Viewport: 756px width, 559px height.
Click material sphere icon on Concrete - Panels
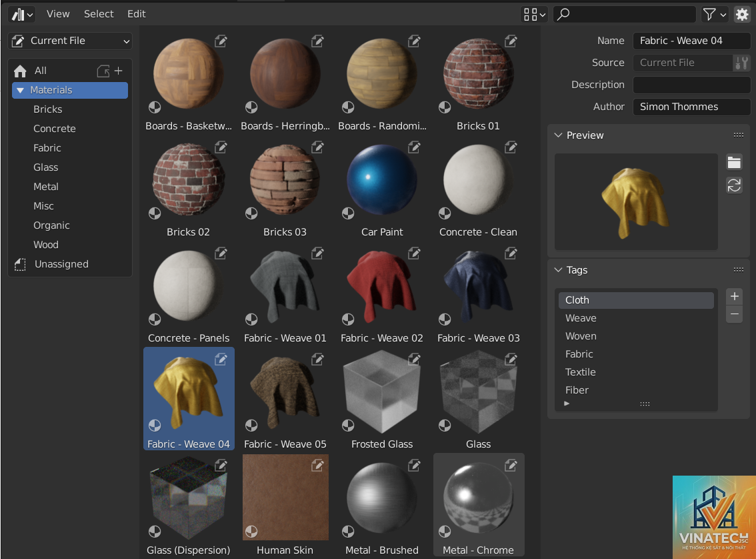[155, 320]
